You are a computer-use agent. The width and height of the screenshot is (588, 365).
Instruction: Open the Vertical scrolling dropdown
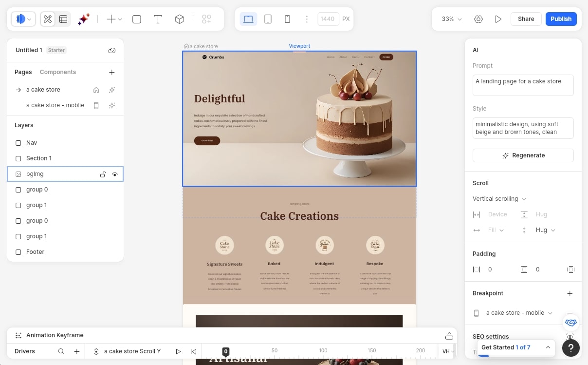tap(499, 198)
